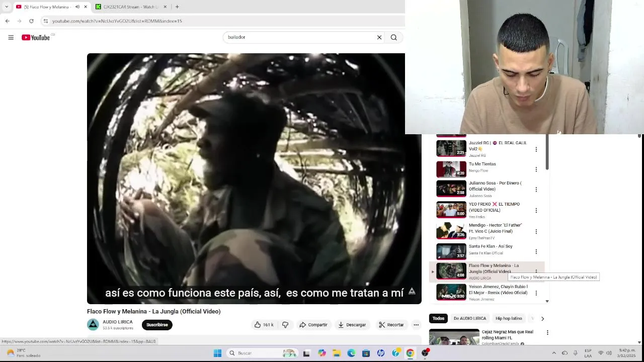Screen dimensions: 644x362
Task: Open Microsoft Edge from the taskbar
Action: point(351,353)
